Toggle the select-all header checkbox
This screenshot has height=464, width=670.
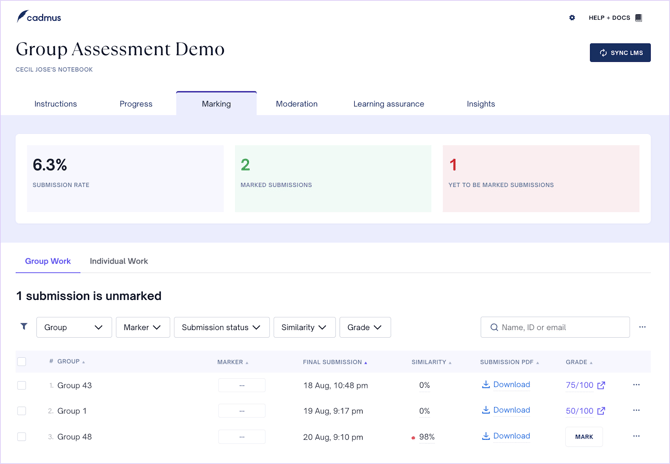point(22,362)
